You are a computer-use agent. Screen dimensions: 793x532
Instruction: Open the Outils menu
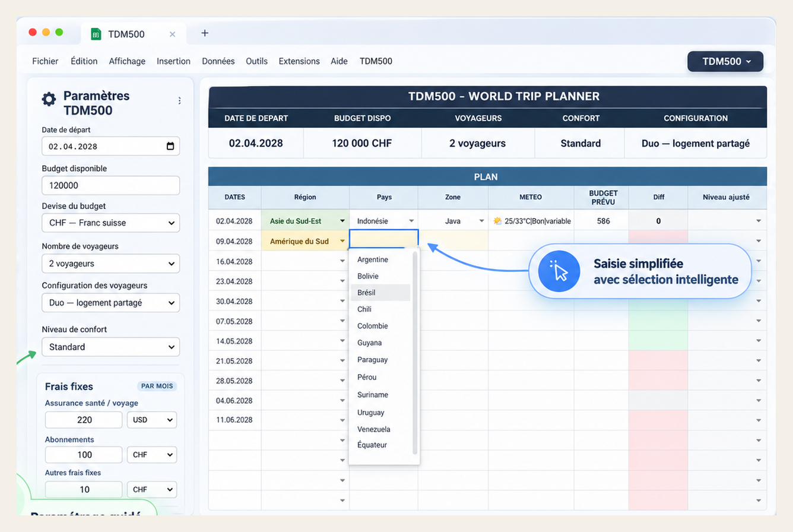[256, 61]
